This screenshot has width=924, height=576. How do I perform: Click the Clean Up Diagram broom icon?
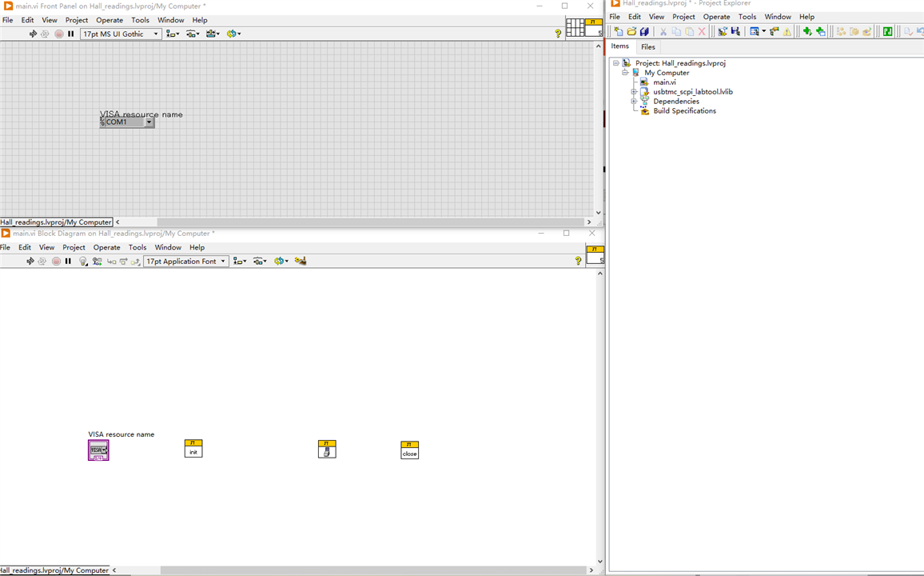click(x=301, y=261)
